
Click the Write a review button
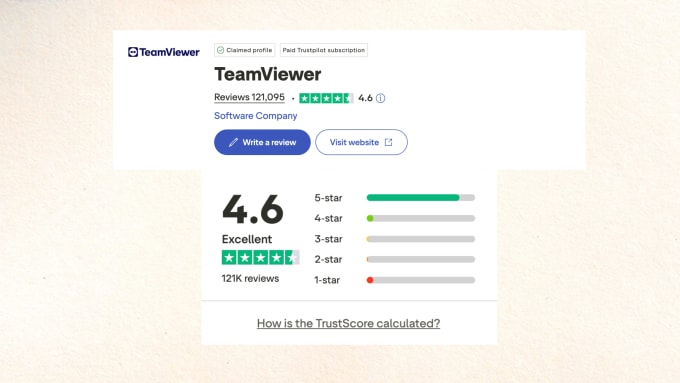pos(262,142)
